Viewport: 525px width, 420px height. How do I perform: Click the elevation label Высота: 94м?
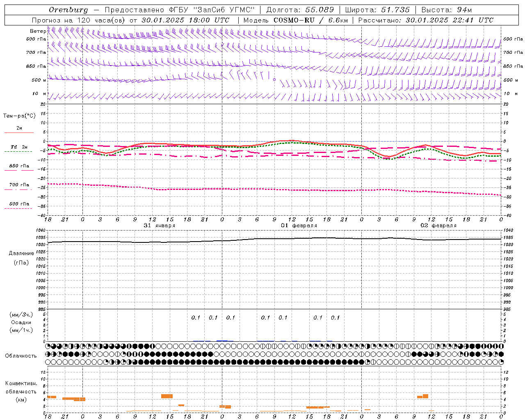point(447,10)
